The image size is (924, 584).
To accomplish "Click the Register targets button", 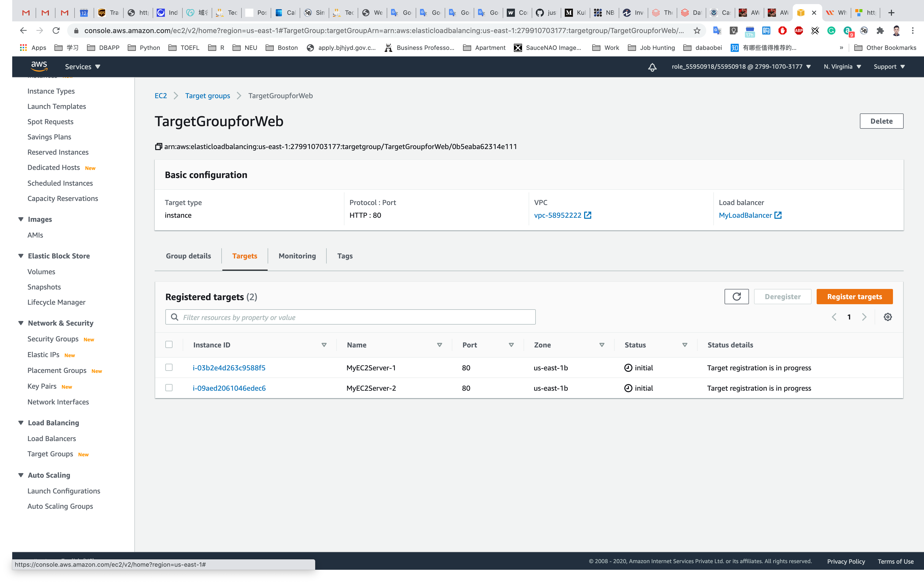I will coord(854,297).
